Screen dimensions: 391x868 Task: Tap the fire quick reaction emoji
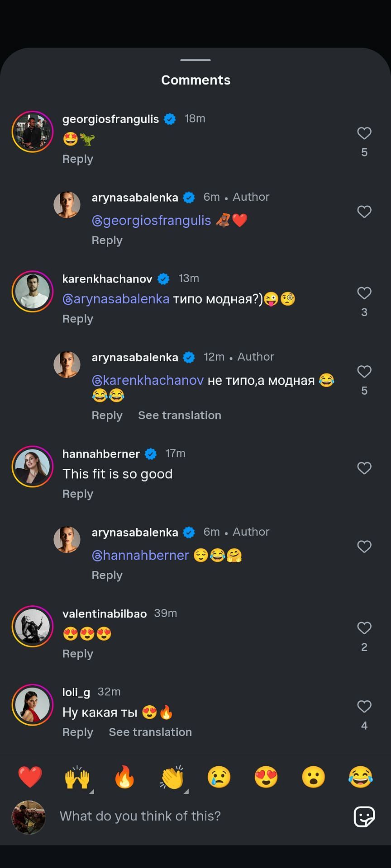(x=124, y=777)
